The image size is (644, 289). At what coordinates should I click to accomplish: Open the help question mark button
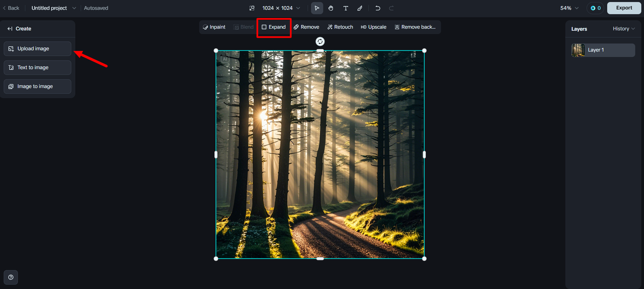coord(11,277)
